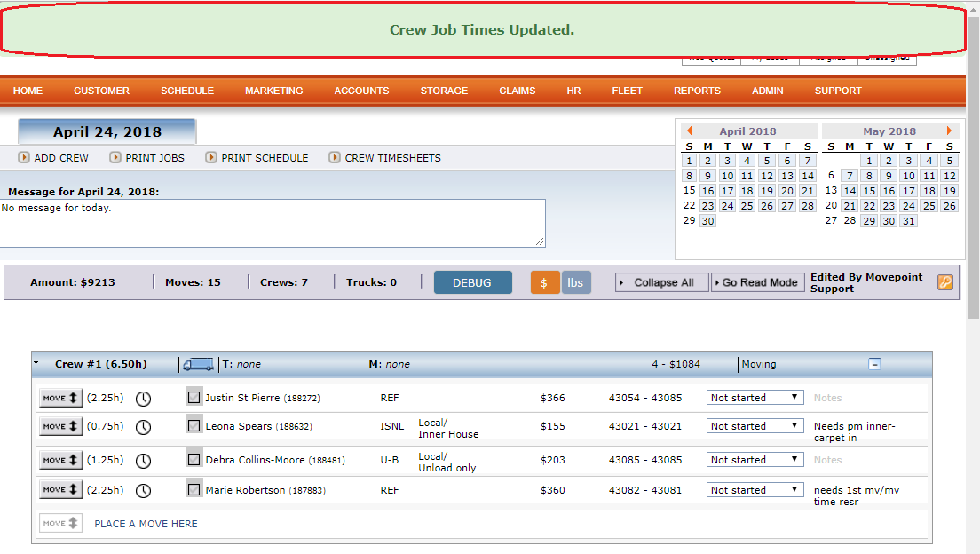Viewport: 980px width, 554px height.
Task: Click the orange key icon beside Edited By
Action: 945,282
